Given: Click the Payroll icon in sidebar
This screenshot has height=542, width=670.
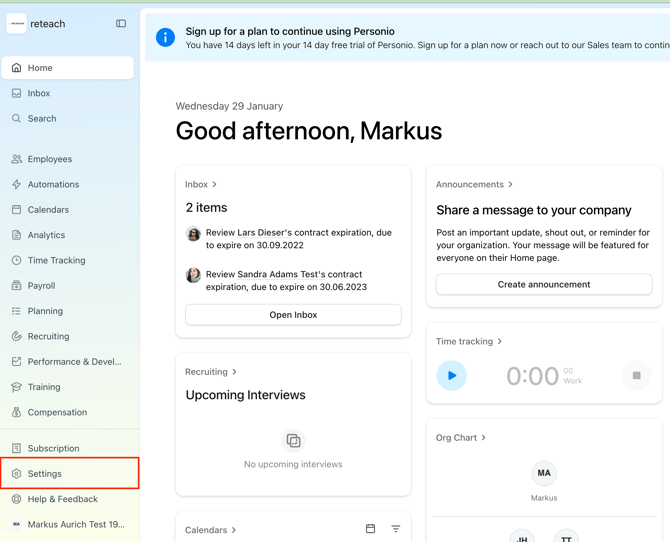Looking at the screenshot, I should 16,286.
